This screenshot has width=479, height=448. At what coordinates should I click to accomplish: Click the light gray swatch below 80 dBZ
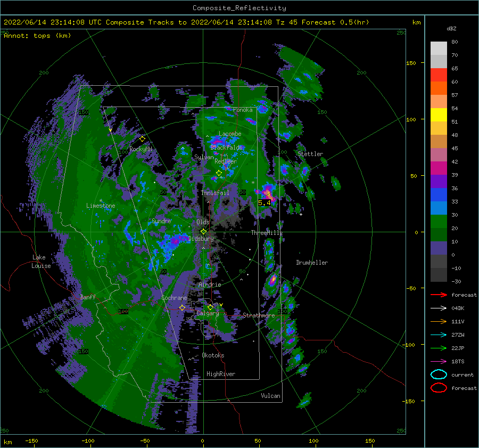[439, 48]
